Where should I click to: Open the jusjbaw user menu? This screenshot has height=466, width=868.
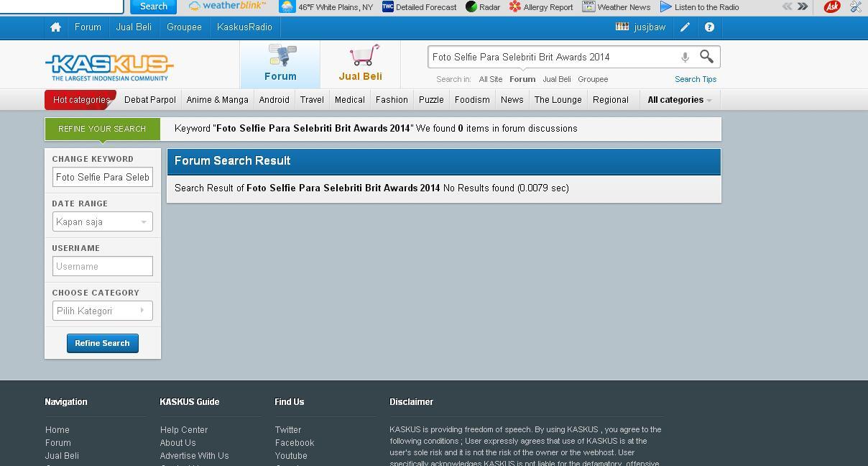[641, 27]
